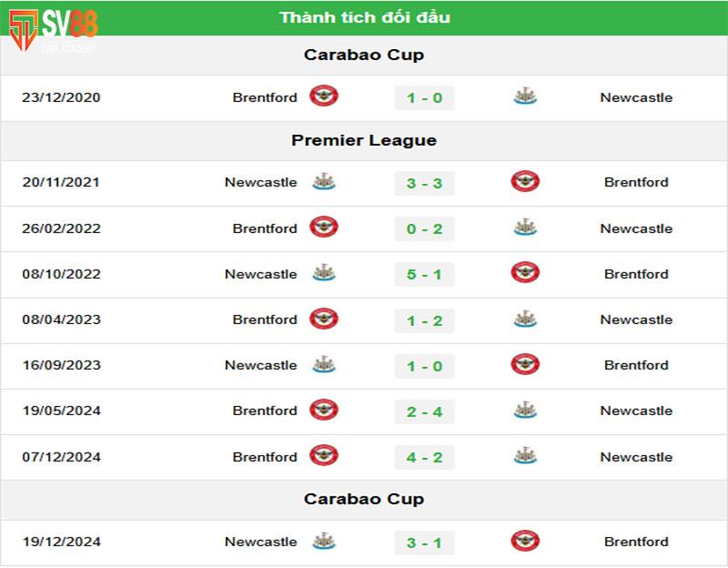
Task: Click Newcastle crest in 19/12/2024 row
Action: (x=324, y=541)
